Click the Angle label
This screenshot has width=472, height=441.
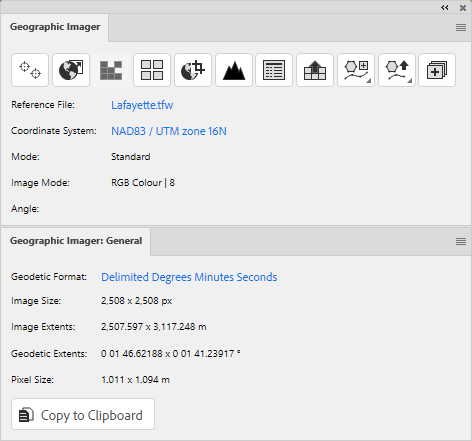25,209
